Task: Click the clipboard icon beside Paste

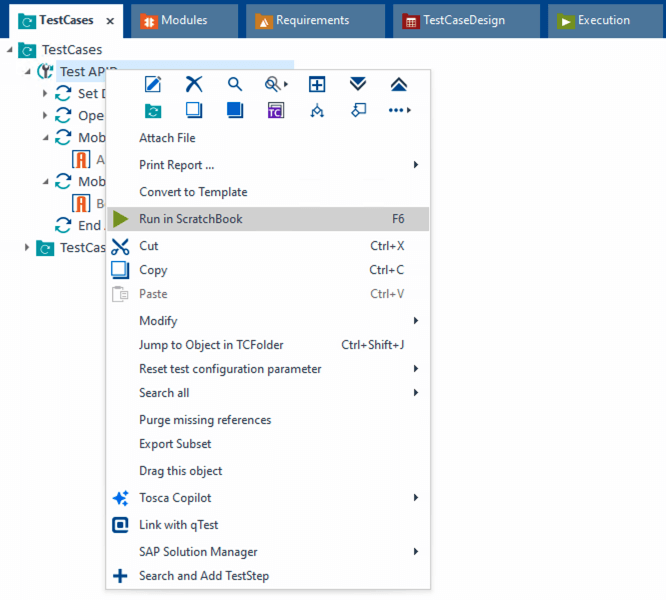Action: pyautogui.click(x=120, y=294)
